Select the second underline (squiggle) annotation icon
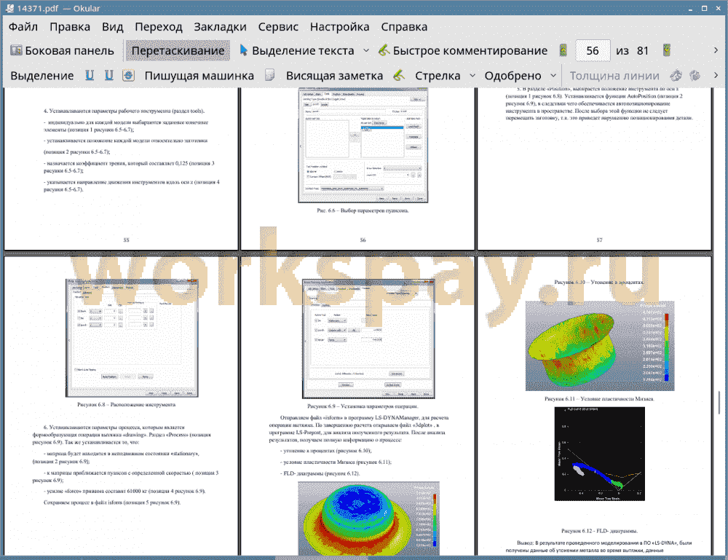The width and height of the screenshot is (728, 560). pos(108,75)
